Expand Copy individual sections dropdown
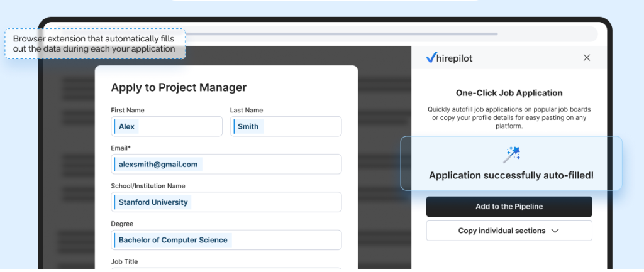This screenshot has width=644, height=272. 509,231
